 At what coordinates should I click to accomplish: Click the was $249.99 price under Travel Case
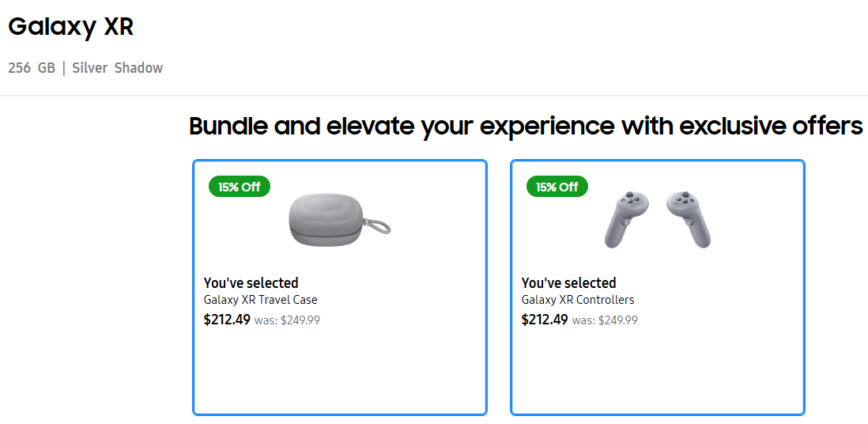[288, 320]
